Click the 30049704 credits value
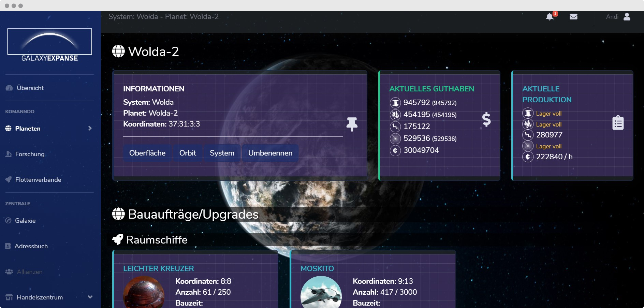The height and width of the screenshot is (308, 644). coord(421,150)
